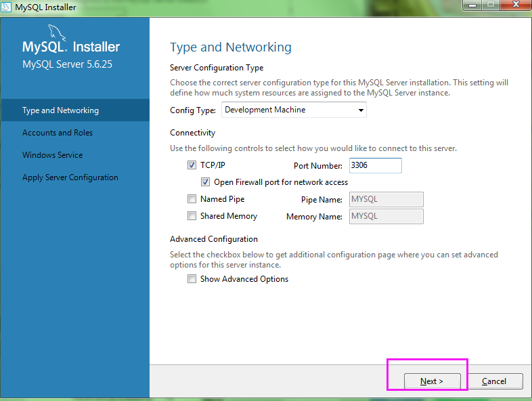Click the 'Connectivity' section heading
The width and height of the screenshot is (532, 401).
[192, 133]
